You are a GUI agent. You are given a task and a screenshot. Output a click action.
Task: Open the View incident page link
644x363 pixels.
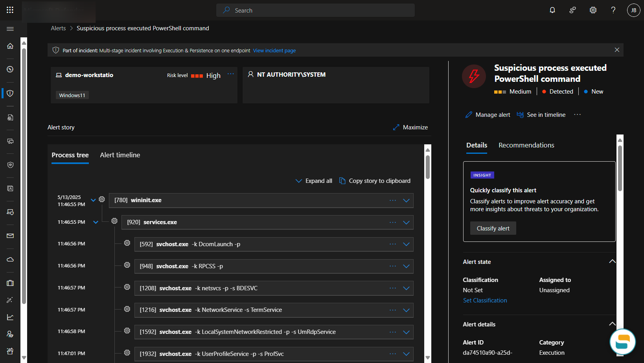274,51
